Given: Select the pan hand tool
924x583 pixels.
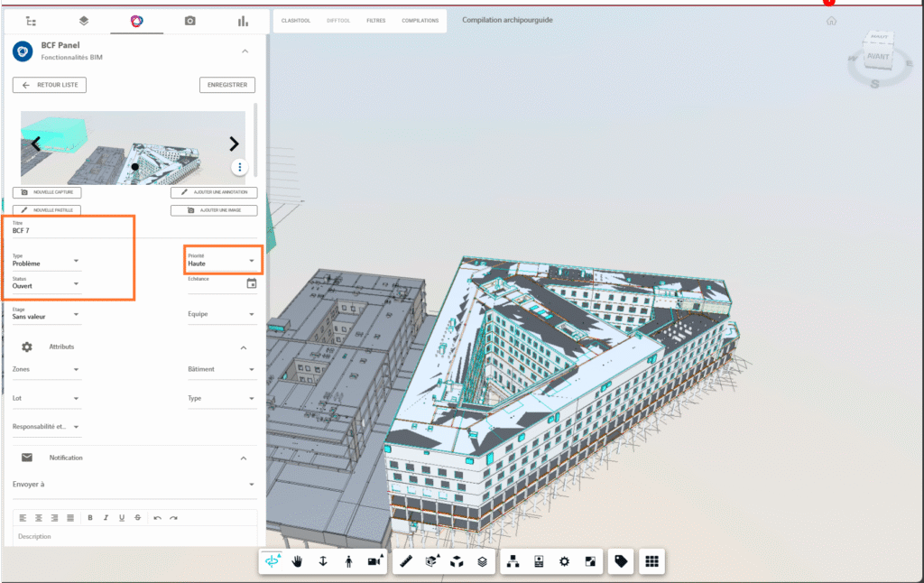Looking at the screenshot, I should (297, 561).
